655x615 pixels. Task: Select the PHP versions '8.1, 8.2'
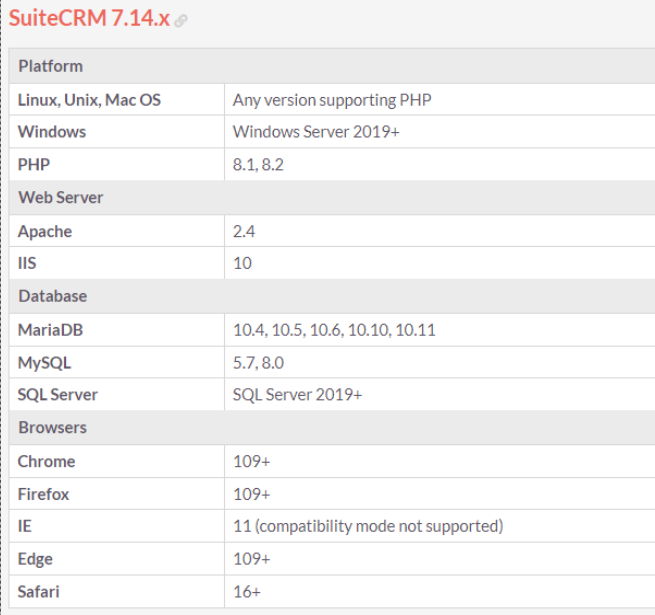click(258, 165)
